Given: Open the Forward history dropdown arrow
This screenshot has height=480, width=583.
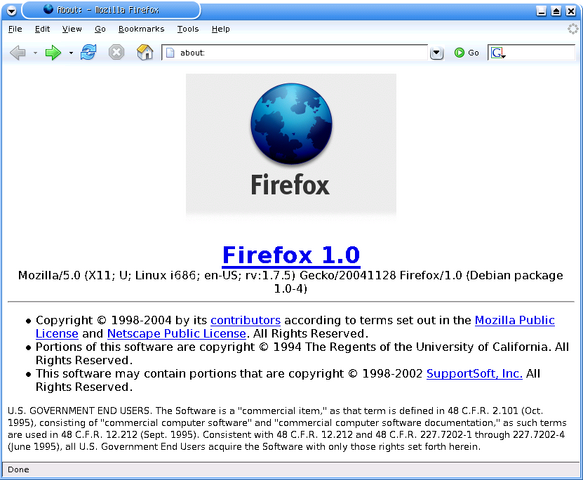Looking at the screenshot, I should [x=71, y=53].
